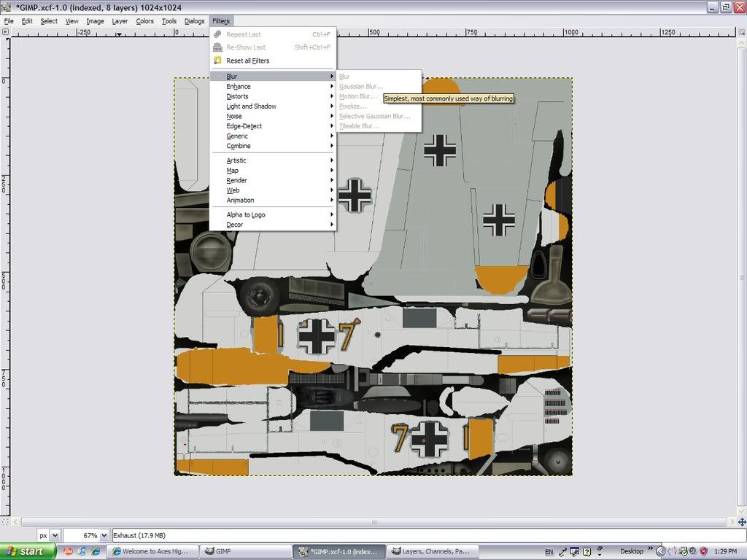This screenshot has width=747, height=560.
Task: Open the Image menu
Action: coord(96,21)
